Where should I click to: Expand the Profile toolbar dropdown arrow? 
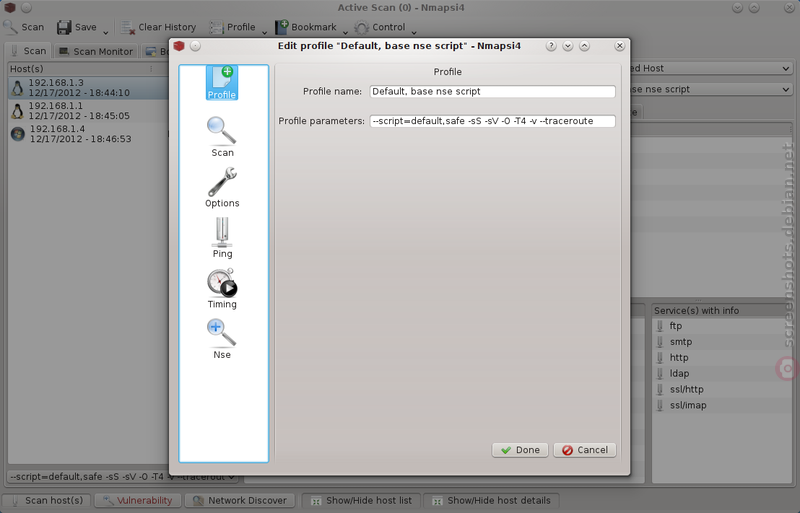264,32
